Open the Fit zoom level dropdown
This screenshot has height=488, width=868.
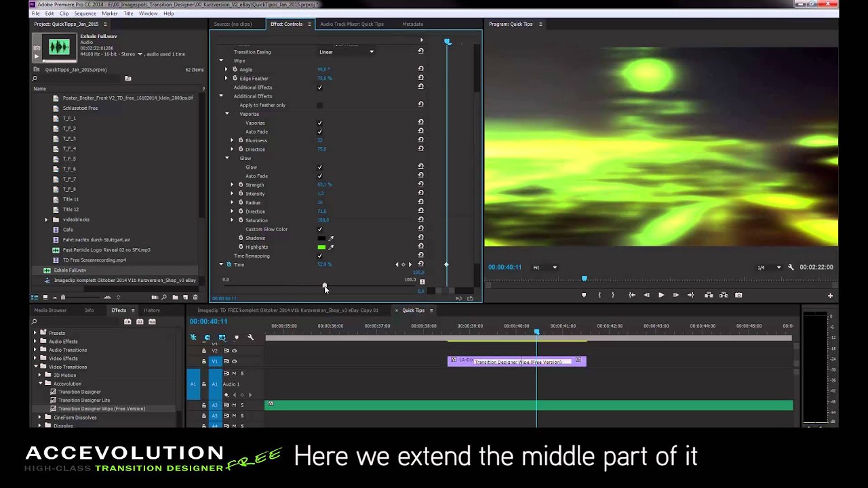[x=545, y=267]
